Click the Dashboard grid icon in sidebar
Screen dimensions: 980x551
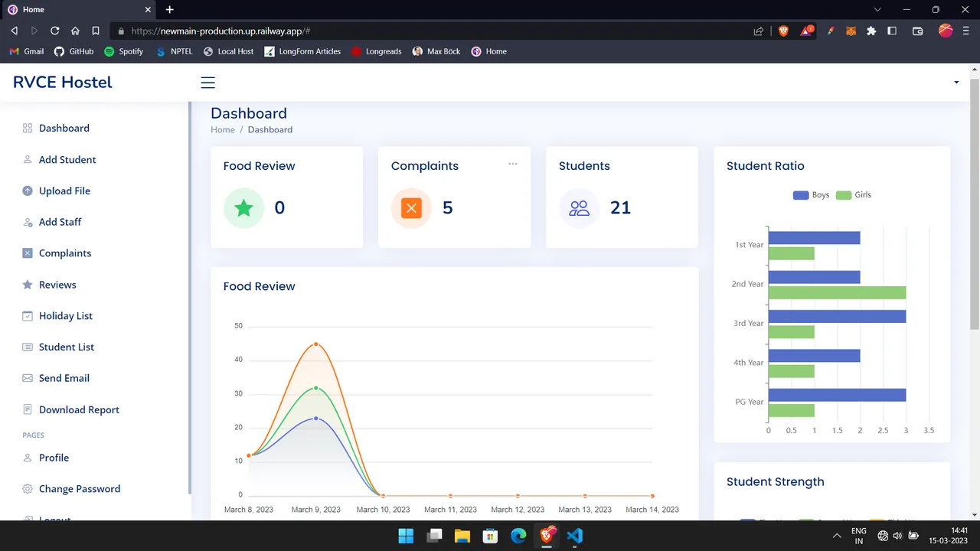point(28,129)
